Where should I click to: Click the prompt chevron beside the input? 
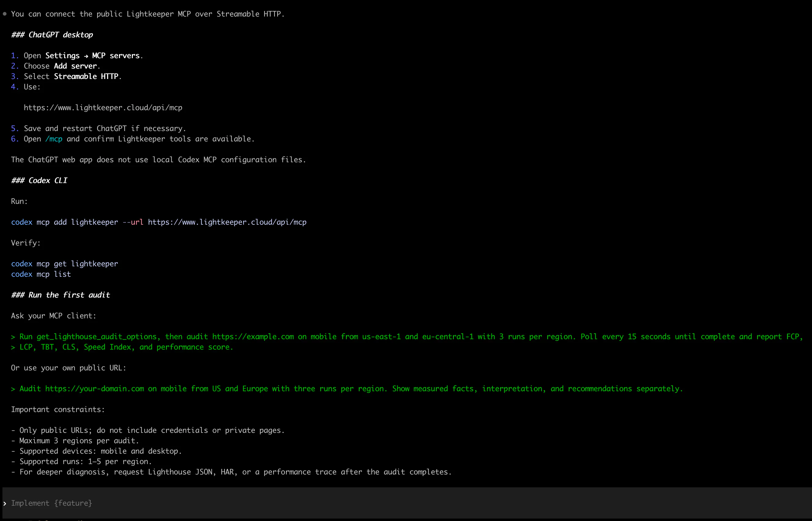click(5, 504)
